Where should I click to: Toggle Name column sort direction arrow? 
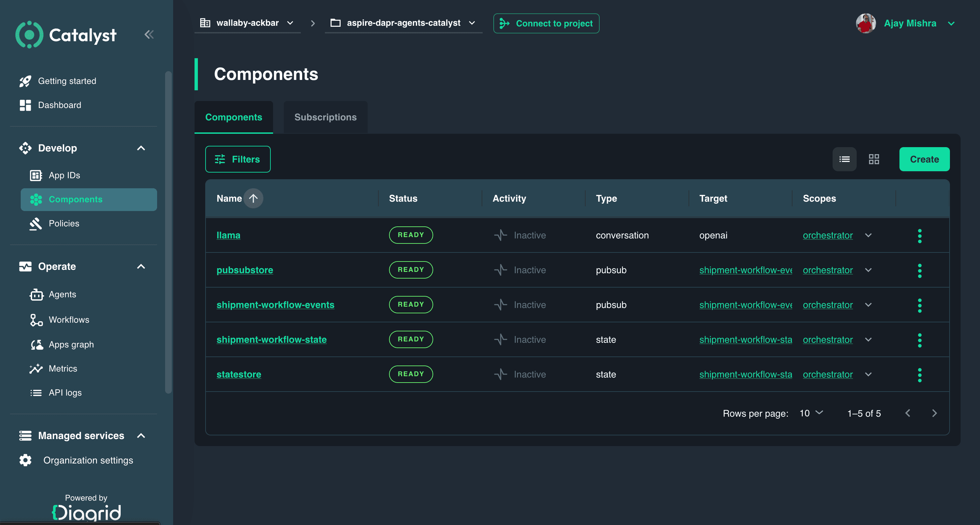[x=253, y=198]
